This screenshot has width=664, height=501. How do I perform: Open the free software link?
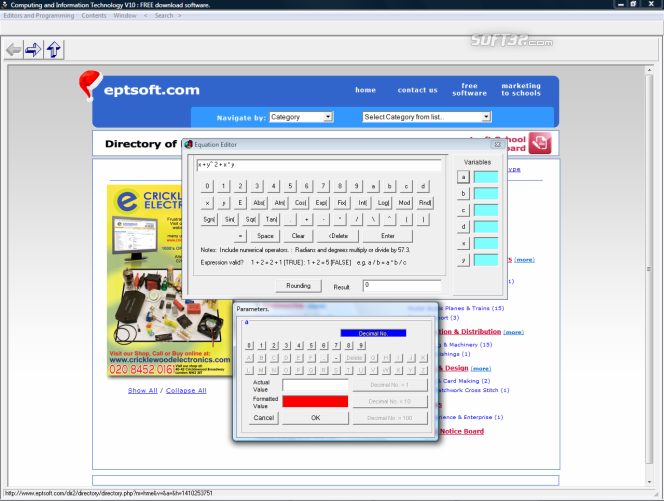click(469, 89)
